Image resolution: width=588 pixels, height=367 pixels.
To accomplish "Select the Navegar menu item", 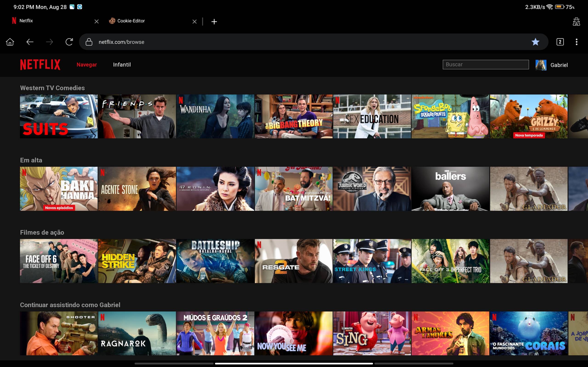I will (87, 65).
